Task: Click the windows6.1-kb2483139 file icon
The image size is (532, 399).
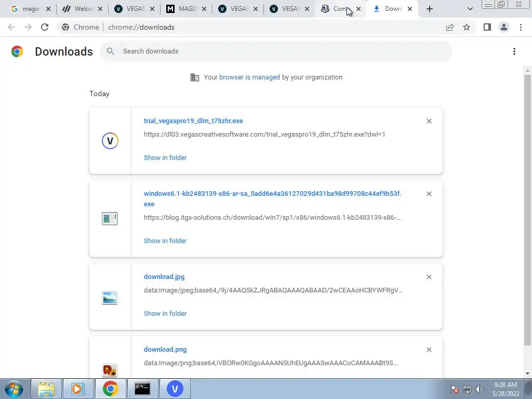Action: pyautogui.click(x=110, y=219)
